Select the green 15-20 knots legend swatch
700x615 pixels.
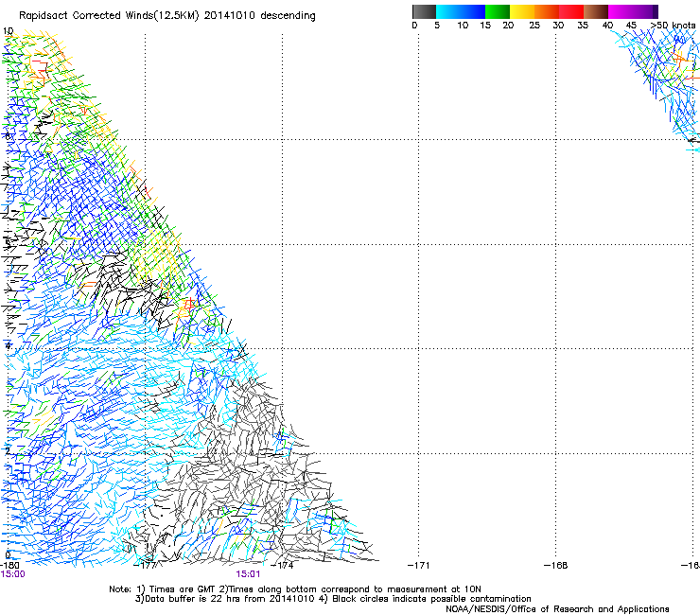click(498, 11)
